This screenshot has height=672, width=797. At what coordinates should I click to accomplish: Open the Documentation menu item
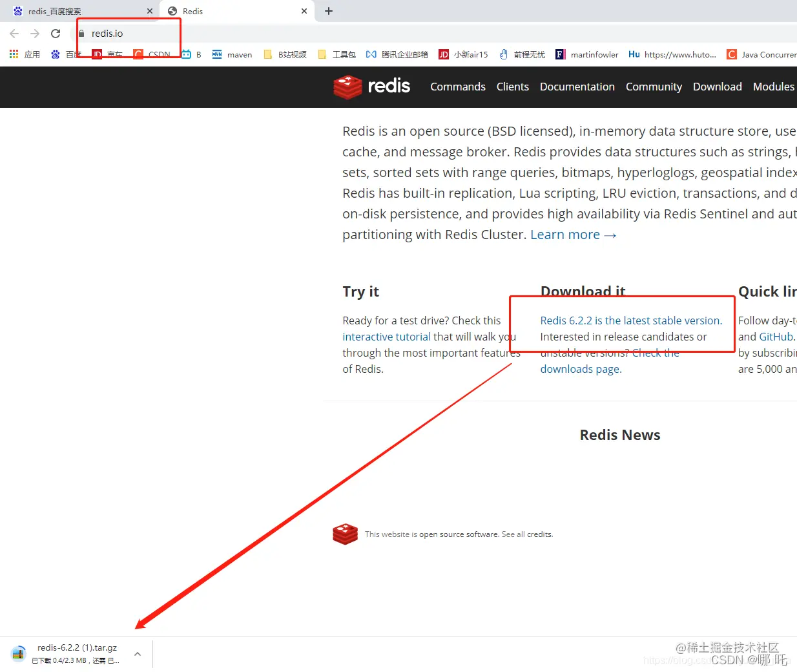(577, 87)
